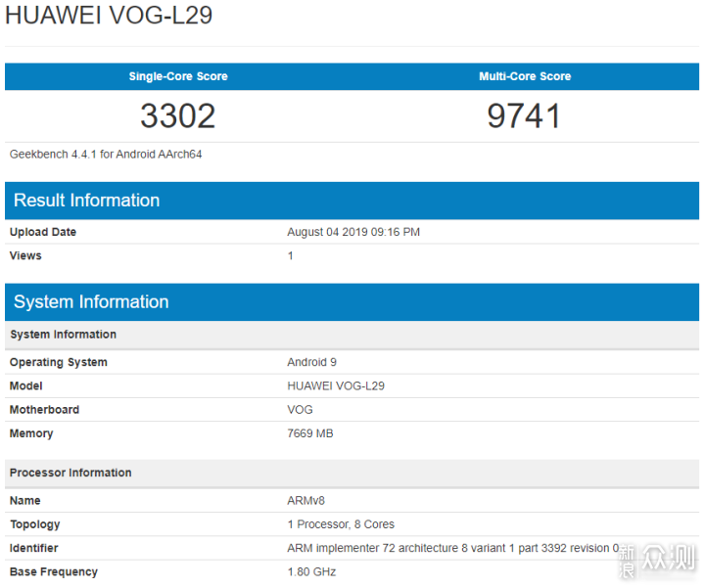Click the VOG motherboard value
The height and width of the screenshot is (588, 705).
tap(300, 410)
